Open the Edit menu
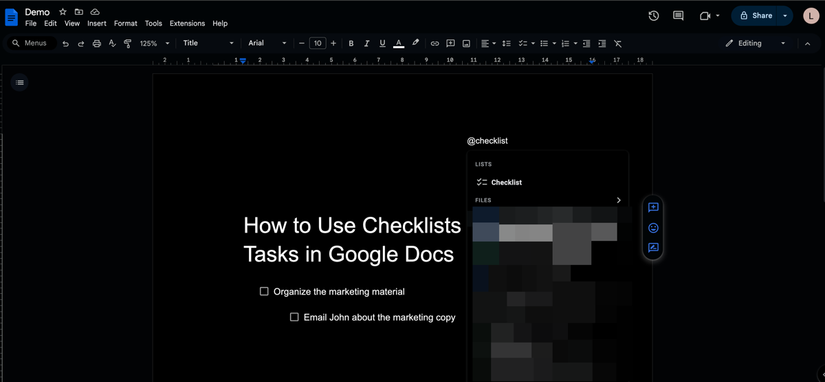 (x=51, y=24)
